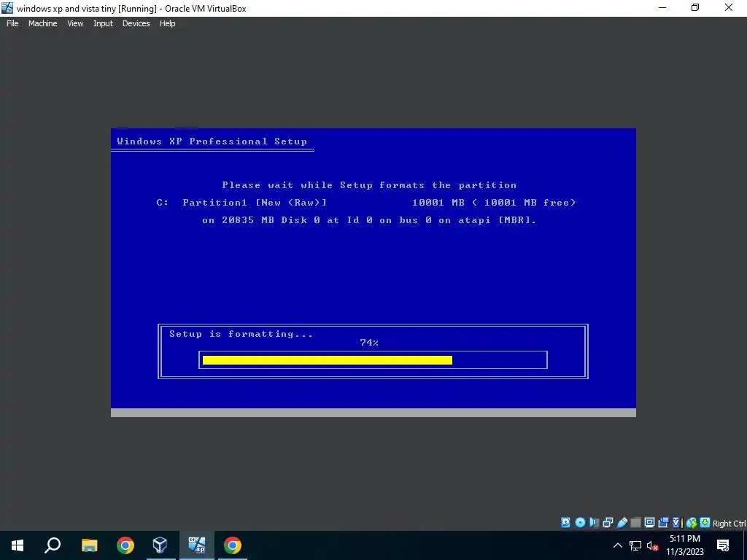This screenshot has width=747, height=560.
Task: Open Chrome icon right of XP VM icon
Action: [x=233, y=545]
